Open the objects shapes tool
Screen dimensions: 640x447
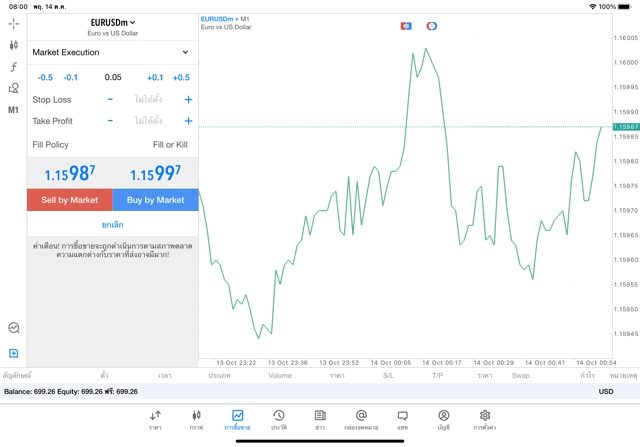pos(13,88)
